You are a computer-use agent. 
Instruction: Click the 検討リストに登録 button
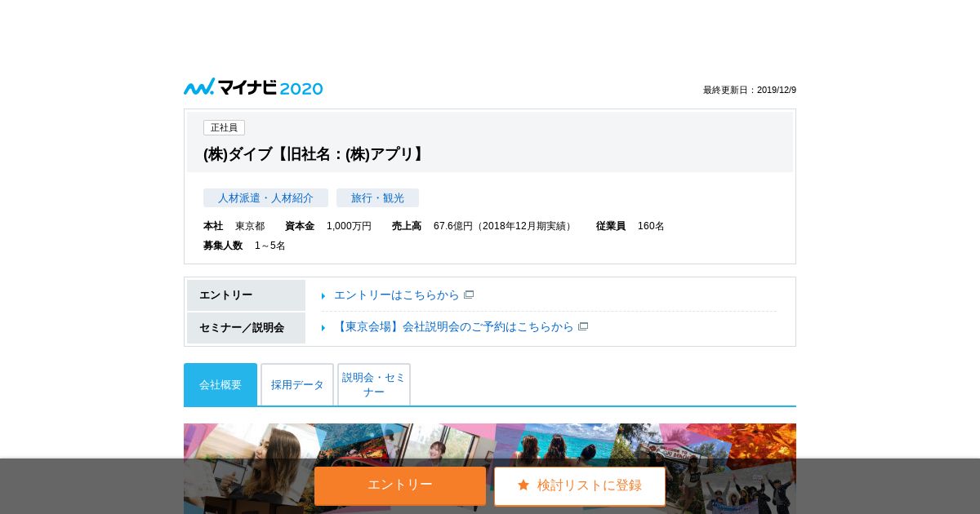pyautogui.click(x=580, y=486)
